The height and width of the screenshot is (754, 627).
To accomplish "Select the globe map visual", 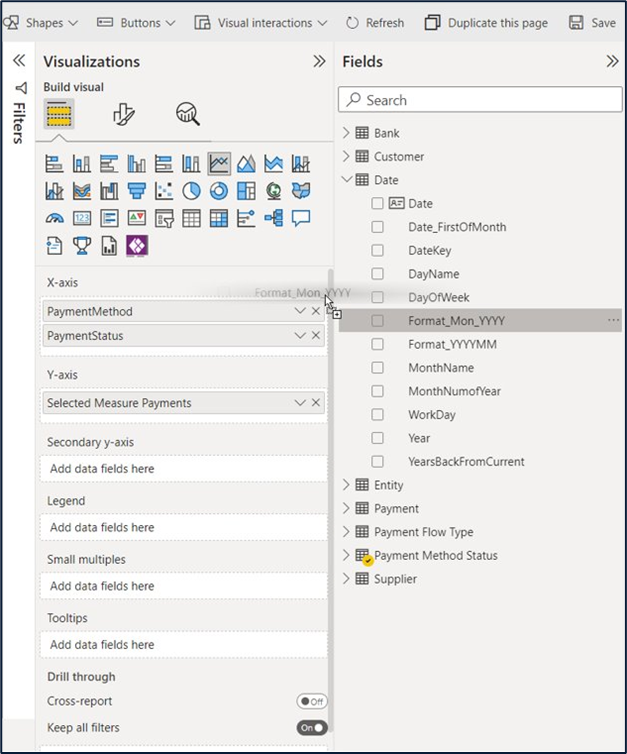I will click(x=274, y=191).
